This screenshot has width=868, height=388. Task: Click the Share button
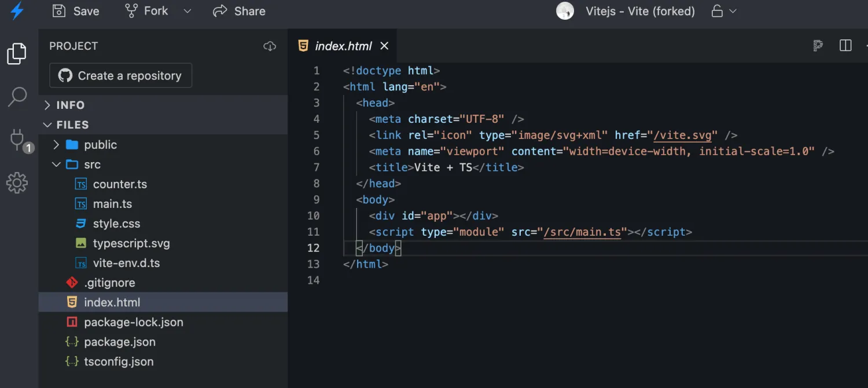pos(239,11)
